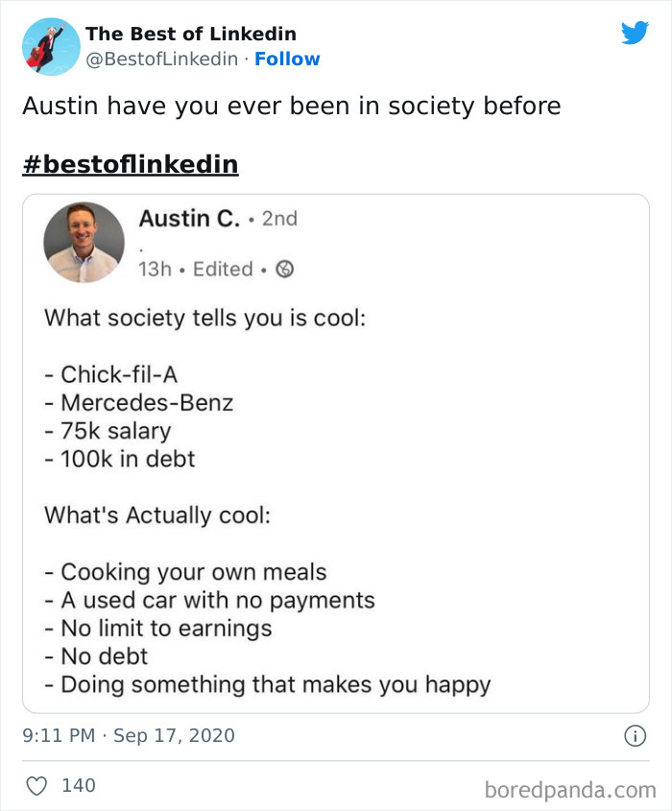The width and height of the screenshot is (672, 811).
Task: Open the #bestoflinkedin hashtag
Action: (131, 163)
